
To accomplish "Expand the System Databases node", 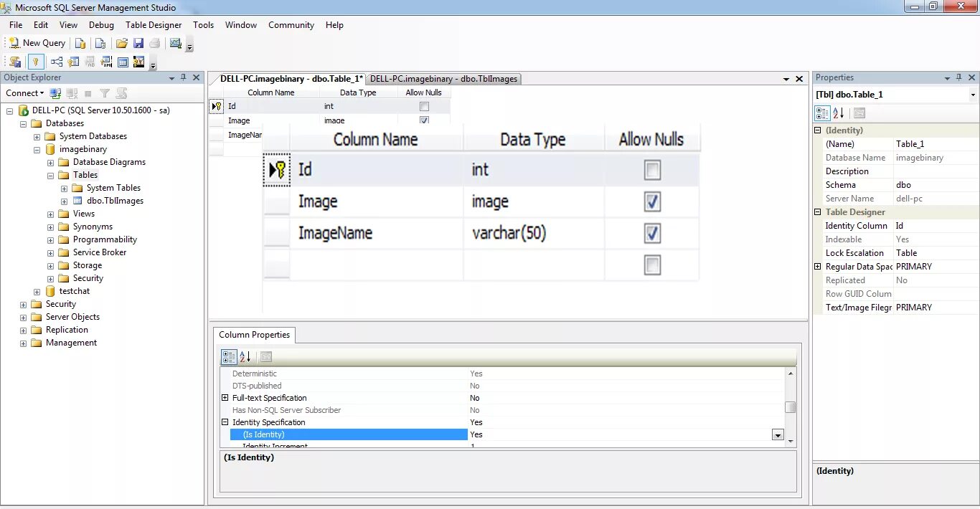I will coord(37,136).
